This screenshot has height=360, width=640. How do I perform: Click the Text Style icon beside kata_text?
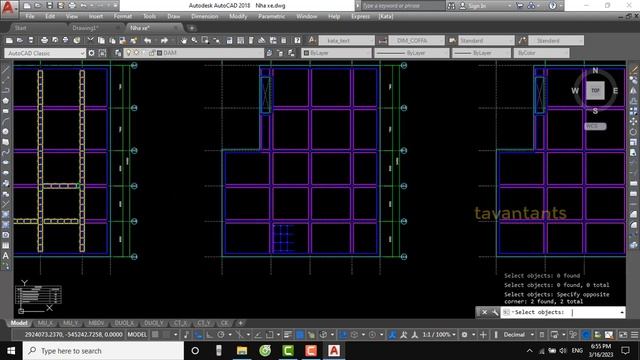coord(312,40)
